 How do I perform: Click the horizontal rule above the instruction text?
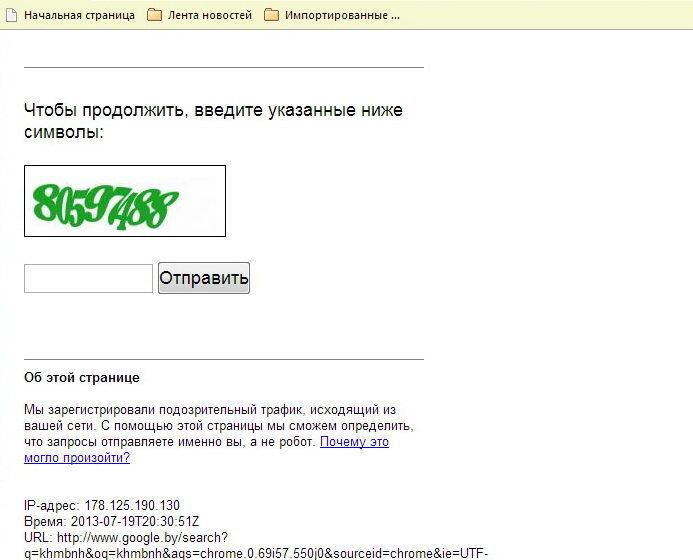click(224, 67)
